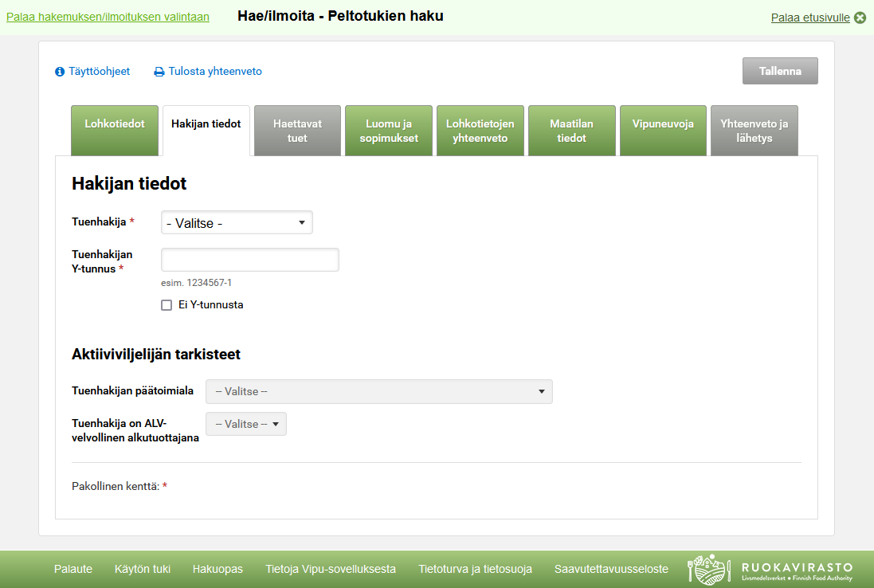Click the printer icon for Tulosta yhteenveto
This screenshot has height=588, width=874.
[x=159, y=72]
